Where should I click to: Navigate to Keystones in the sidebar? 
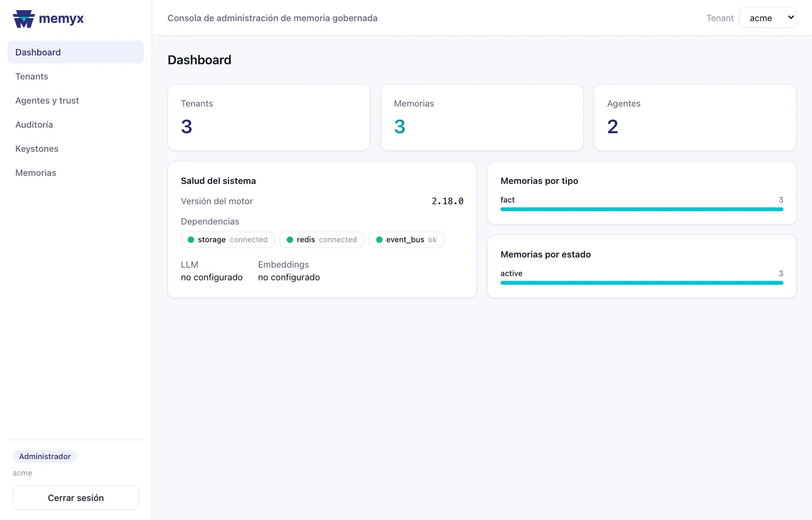tap(75, 149)
